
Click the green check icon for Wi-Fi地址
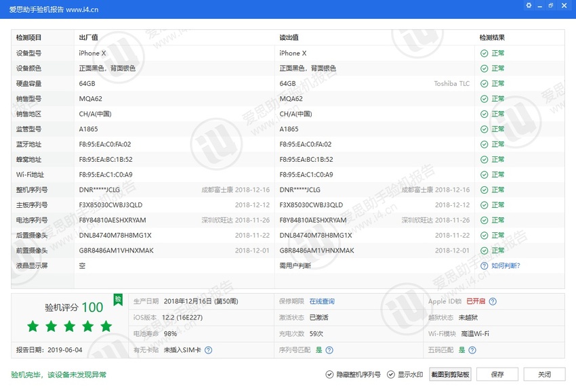pyautogui.click(x=484, y=175)
